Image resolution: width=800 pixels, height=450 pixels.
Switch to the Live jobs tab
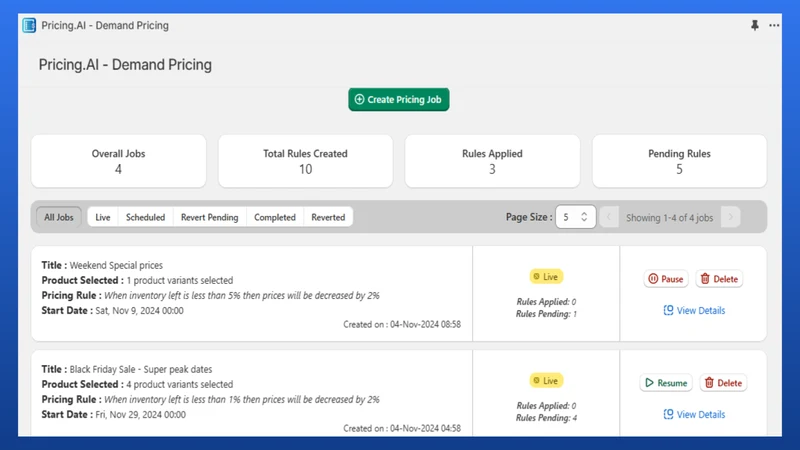point(103,217)
